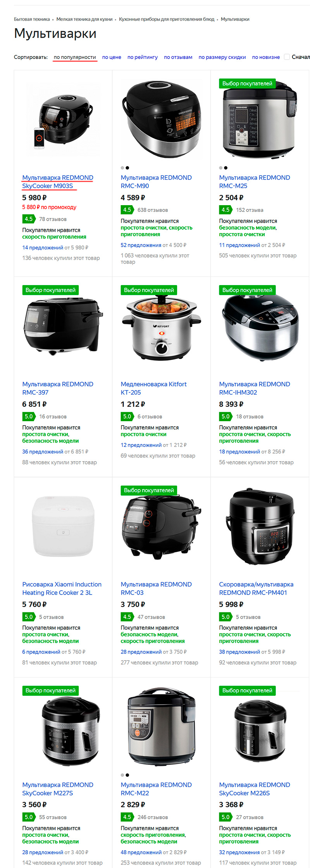Sort by 'по размеру скидки'
310x868 pixels.
click(x=222, y=57)
